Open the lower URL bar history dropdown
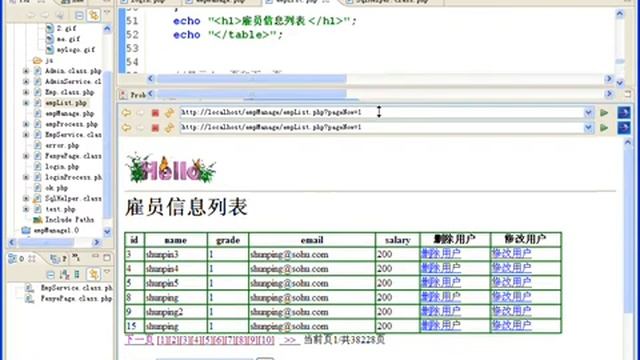The height and width of the screenshot is (360, 640). [x=588, y=127]
